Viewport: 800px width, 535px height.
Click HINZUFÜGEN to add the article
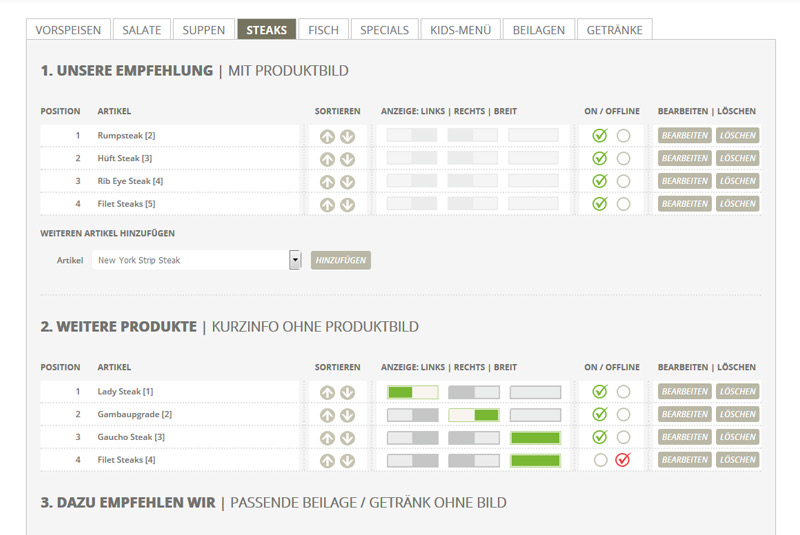341,260
